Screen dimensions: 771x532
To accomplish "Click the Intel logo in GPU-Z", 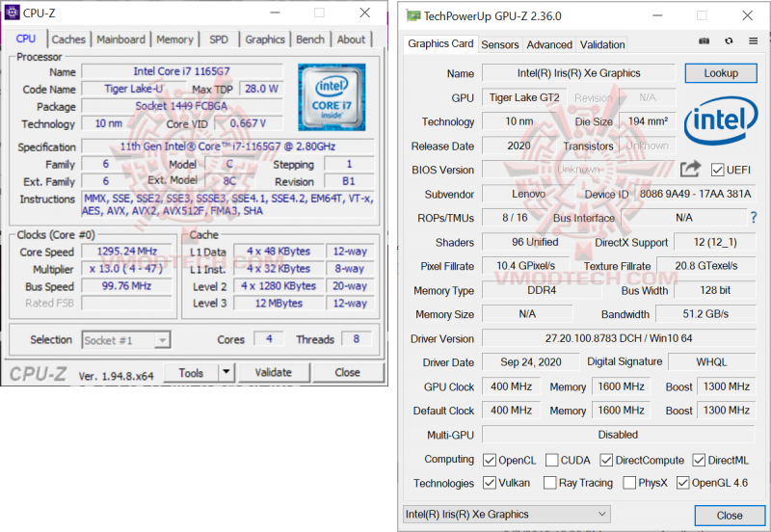I will [x=721, y=120].
